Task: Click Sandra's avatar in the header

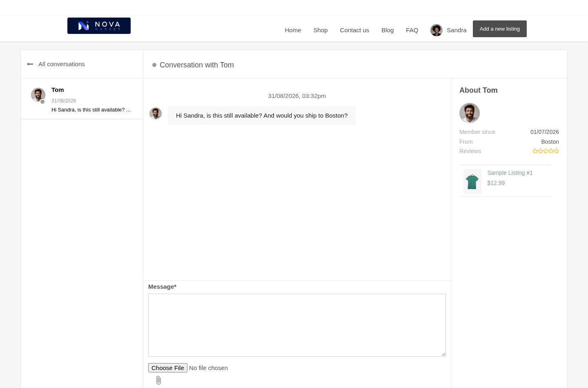Action: point(437,30)
